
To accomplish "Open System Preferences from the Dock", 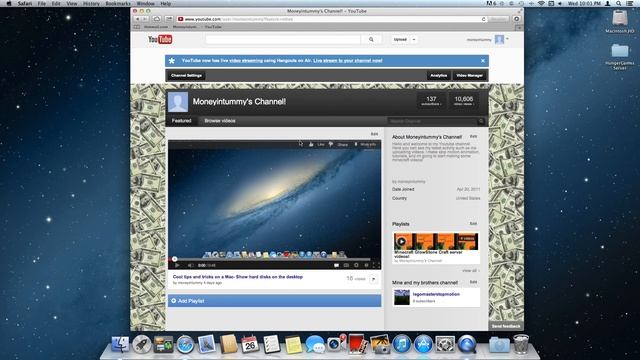I will [x=445, y=344].
